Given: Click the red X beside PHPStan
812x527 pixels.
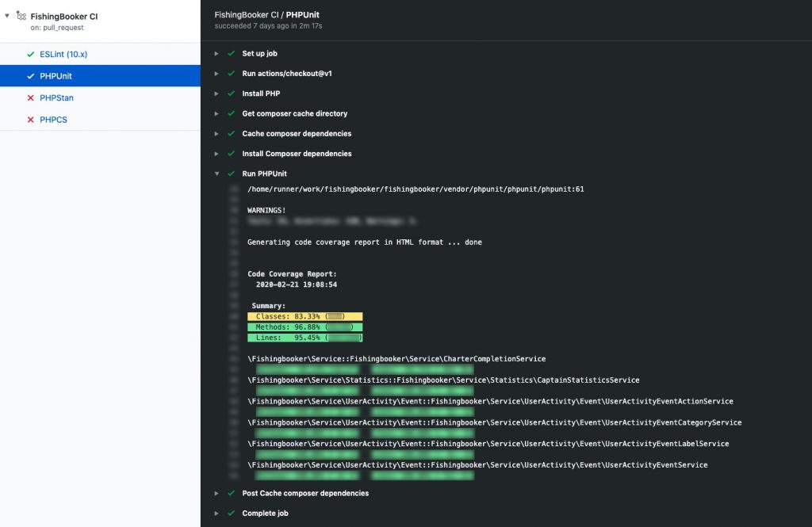Looking at the screenshot, I should pos(30,98).
